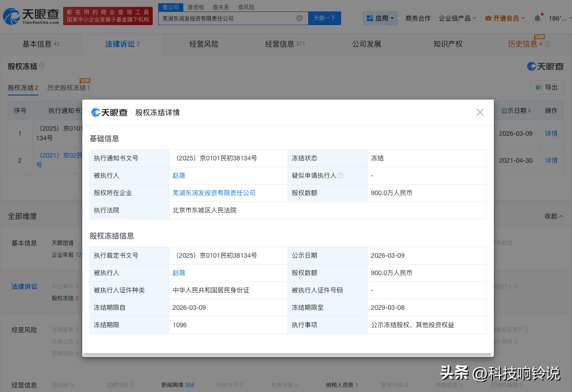The width and height of the screenshot is (572, 392).
Task: Open notifications via the bell icon
Action: (537, 17)
